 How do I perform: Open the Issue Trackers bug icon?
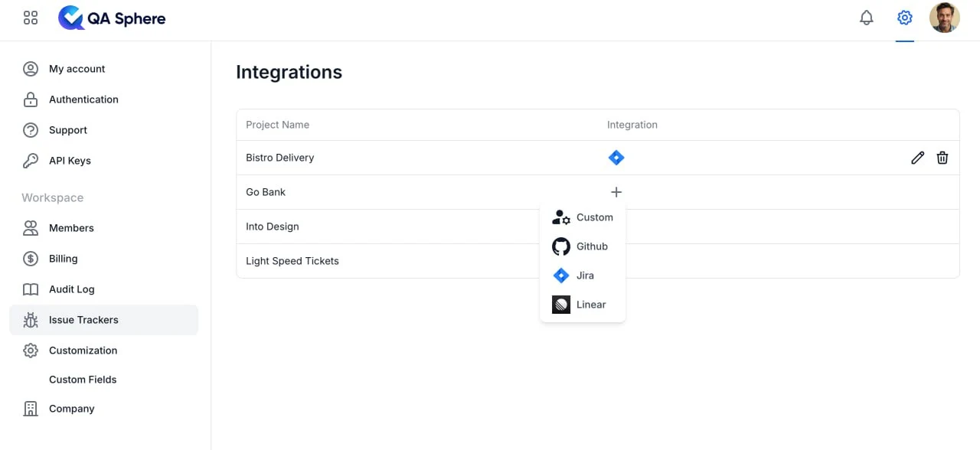[31, 320]
